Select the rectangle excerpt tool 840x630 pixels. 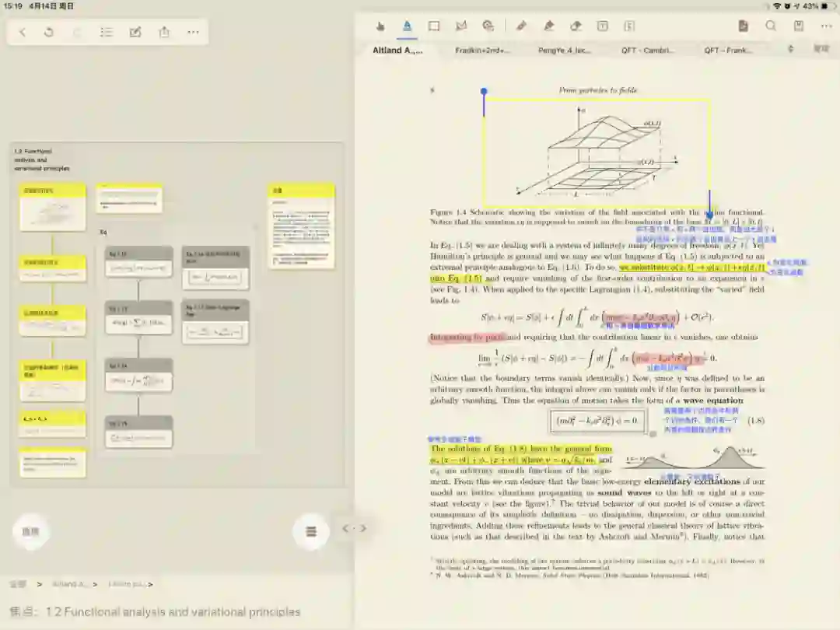click(x=434, y=26)
